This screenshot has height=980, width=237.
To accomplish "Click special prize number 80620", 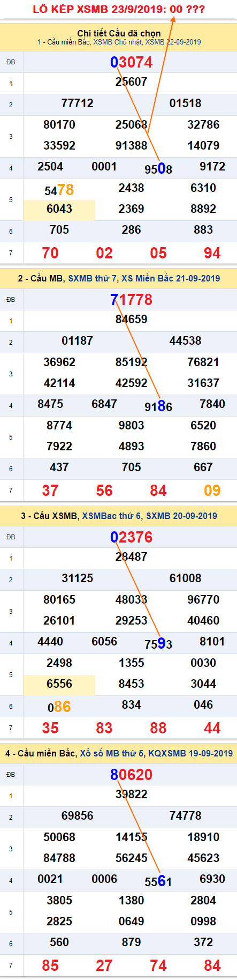I will tap(132, 775).
